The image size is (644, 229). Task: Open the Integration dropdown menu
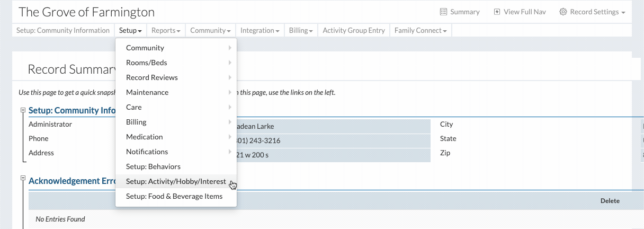tap(260, 31)
